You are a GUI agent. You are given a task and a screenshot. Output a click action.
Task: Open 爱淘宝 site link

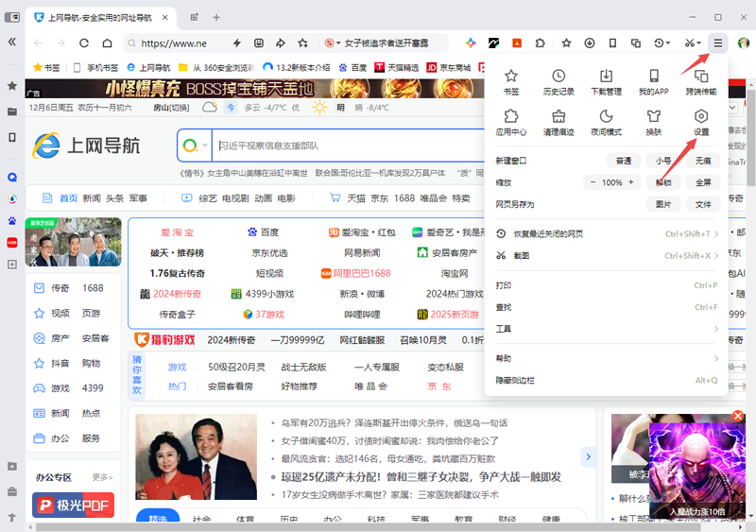[x=177, y=232]
